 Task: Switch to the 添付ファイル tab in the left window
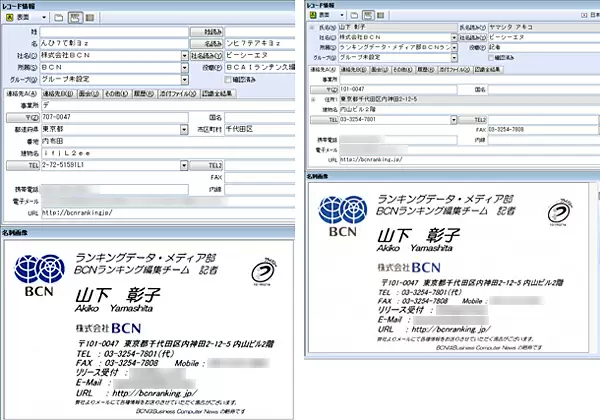(178, 94)
